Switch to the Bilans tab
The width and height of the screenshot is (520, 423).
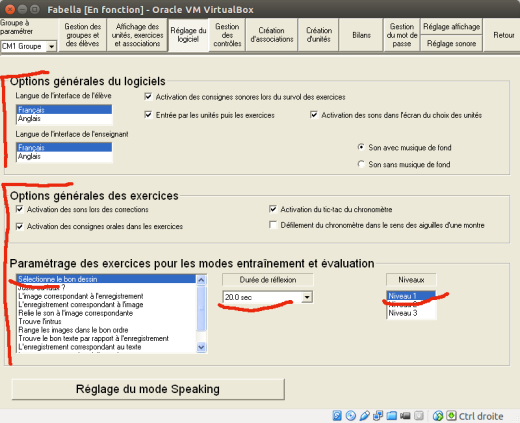pos(361,35)
